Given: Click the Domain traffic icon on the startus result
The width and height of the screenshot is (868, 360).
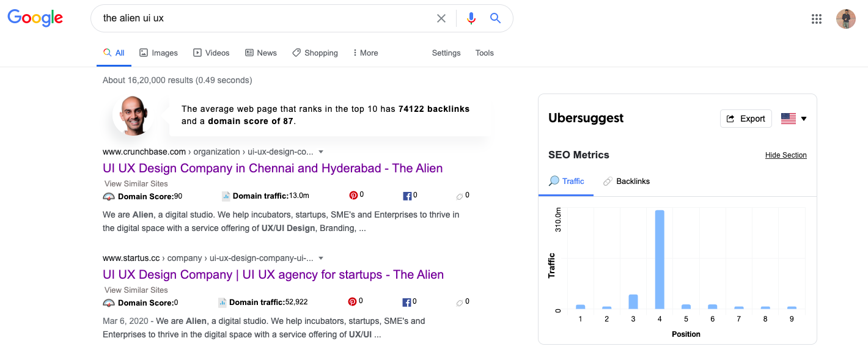Looking at the screenshot, I should [223, 301].
